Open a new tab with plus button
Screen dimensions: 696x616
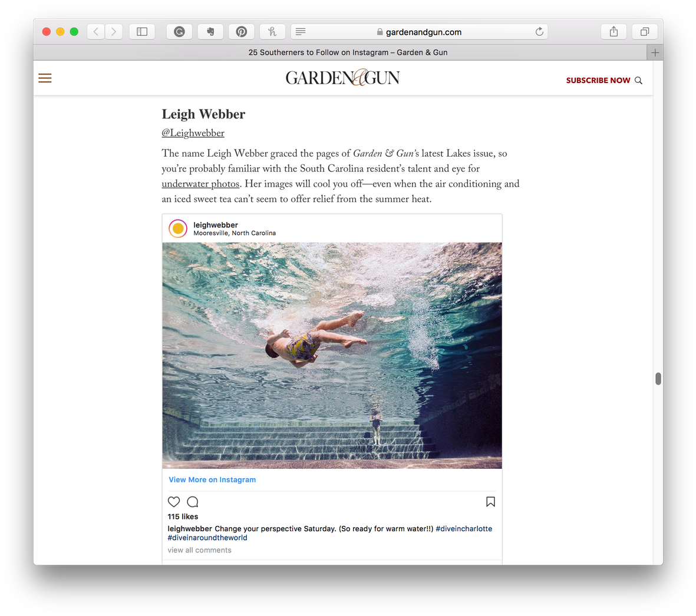coord(655,52)
